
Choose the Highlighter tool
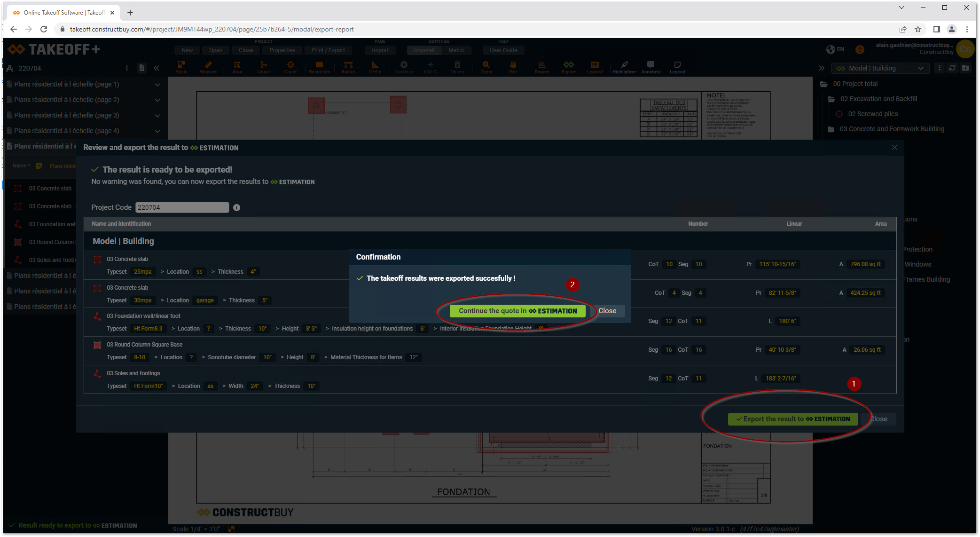624,67
